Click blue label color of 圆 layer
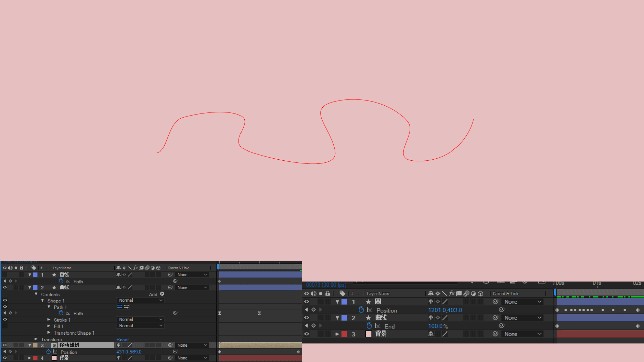Viewport: 644px width, 362px height. (344, 302)
